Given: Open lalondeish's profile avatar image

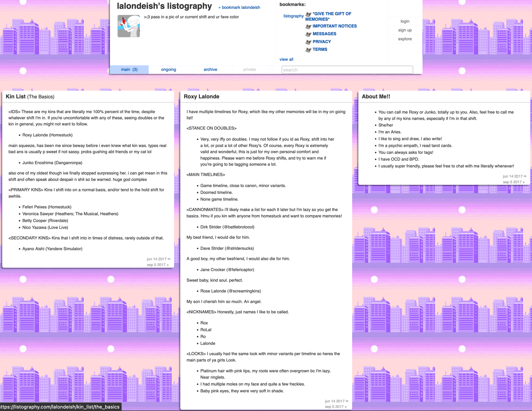Looking at the screenshot, I should (x=129, y=26).
